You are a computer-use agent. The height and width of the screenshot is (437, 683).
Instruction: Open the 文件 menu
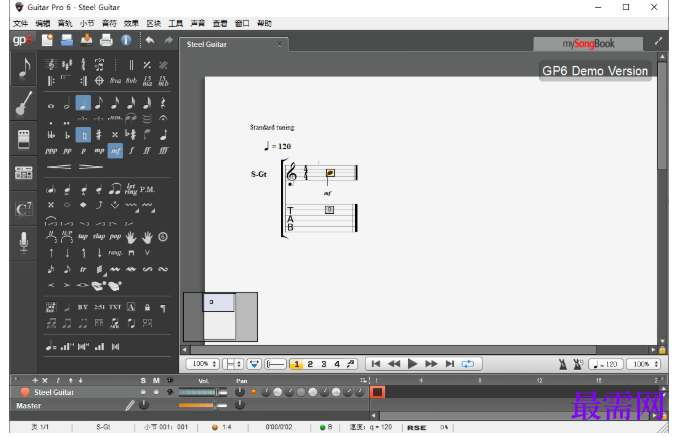tap(20, 23)
